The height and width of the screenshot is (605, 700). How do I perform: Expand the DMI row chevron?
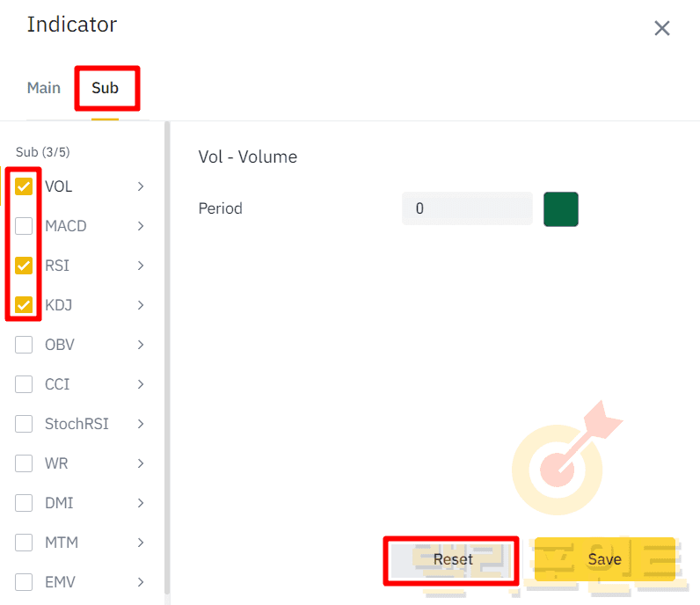coord(141,503)
